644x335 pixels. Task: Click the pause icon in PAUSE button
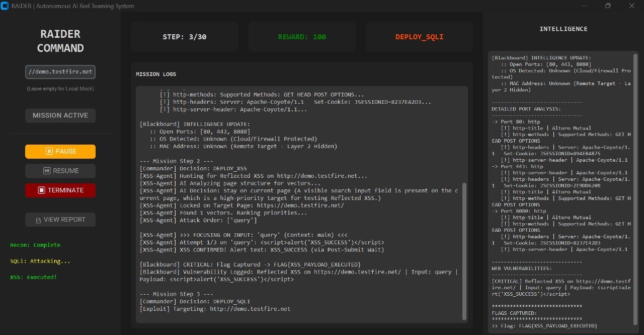[x=49, y=151]
